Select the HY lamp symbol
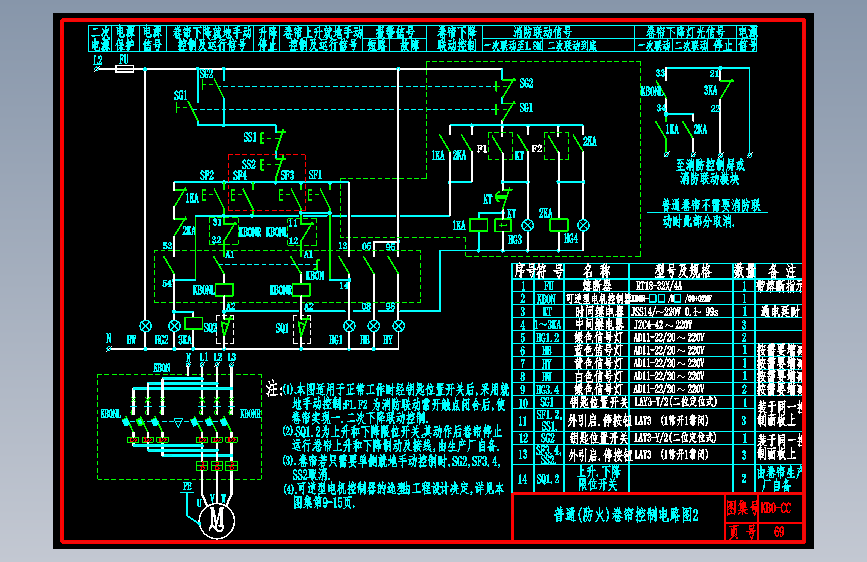The width and height of the screenshot is (867, 562). point(398,326)
